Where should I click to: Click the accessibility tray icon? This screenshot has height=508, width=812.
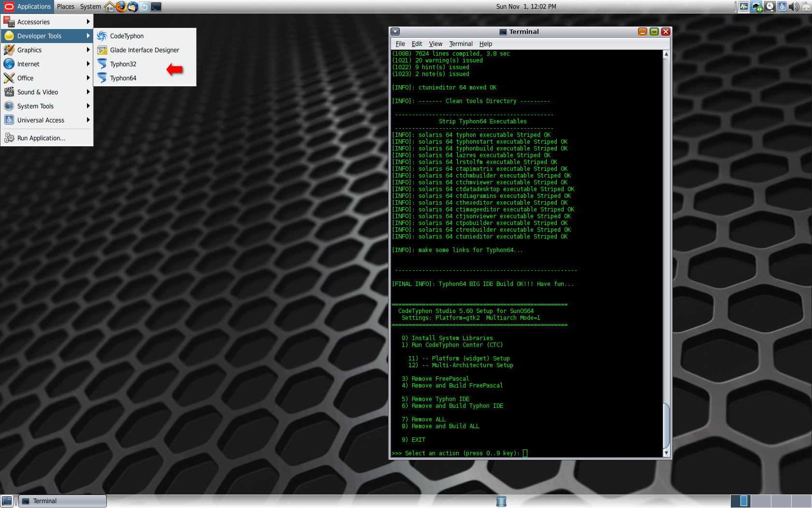[x=782, y=7]
